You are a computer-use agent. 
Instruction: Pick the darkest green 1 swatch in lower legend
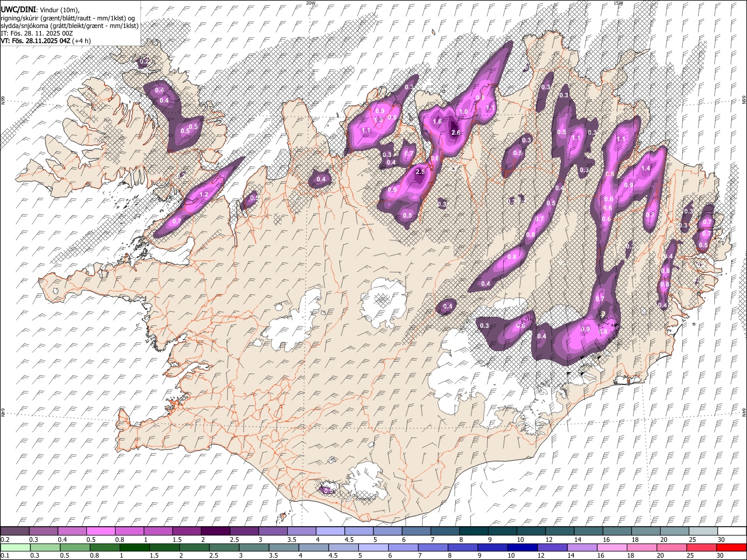135,547
